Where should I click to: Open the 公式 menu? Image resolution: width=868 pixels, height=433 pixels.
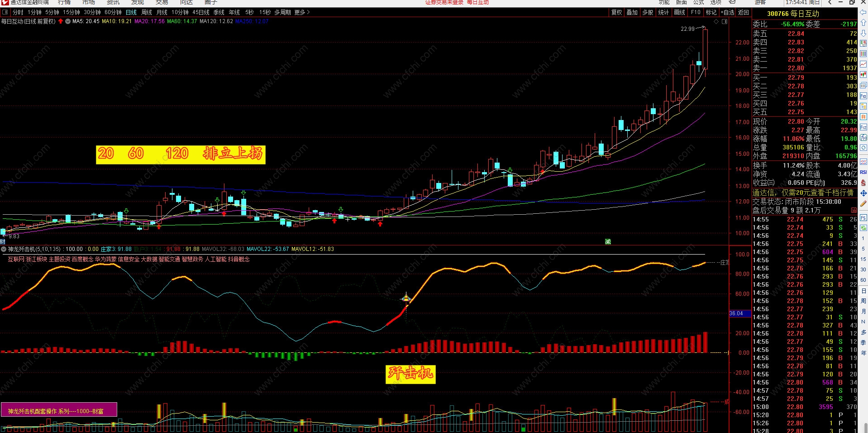[x=699, y=2]
